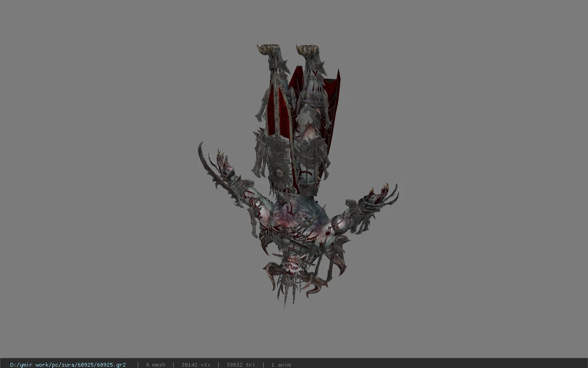Select the upside-down 3D character model
The image size is (588, 368).
pos(298,177)
